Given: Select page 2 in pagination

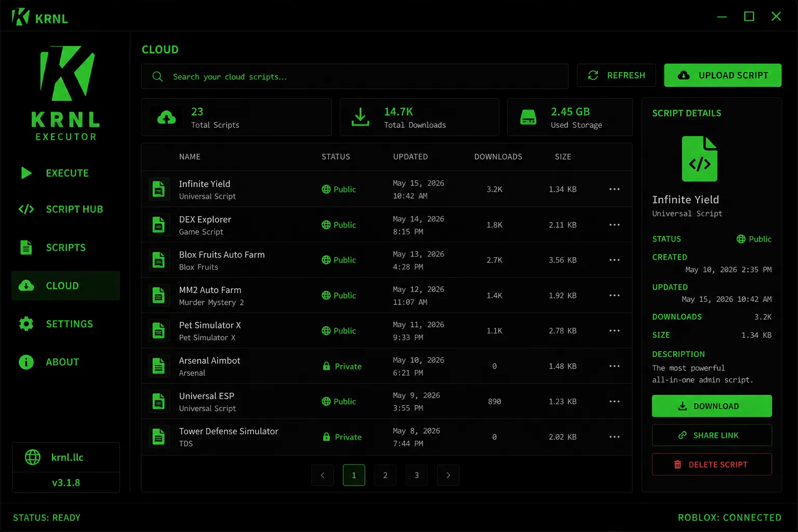Looking at the screenshot, I should [385, 475].
